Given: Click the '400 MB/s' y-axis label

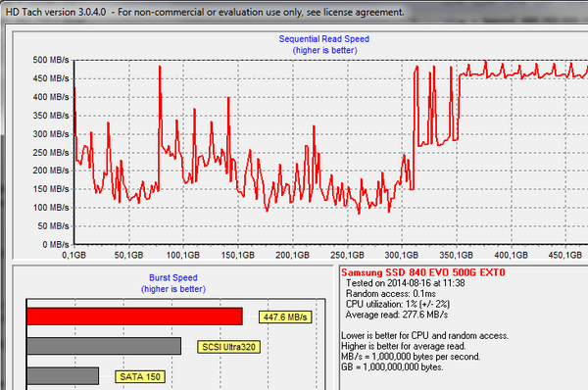Looking at the screenshot, I should pos(51,97).
